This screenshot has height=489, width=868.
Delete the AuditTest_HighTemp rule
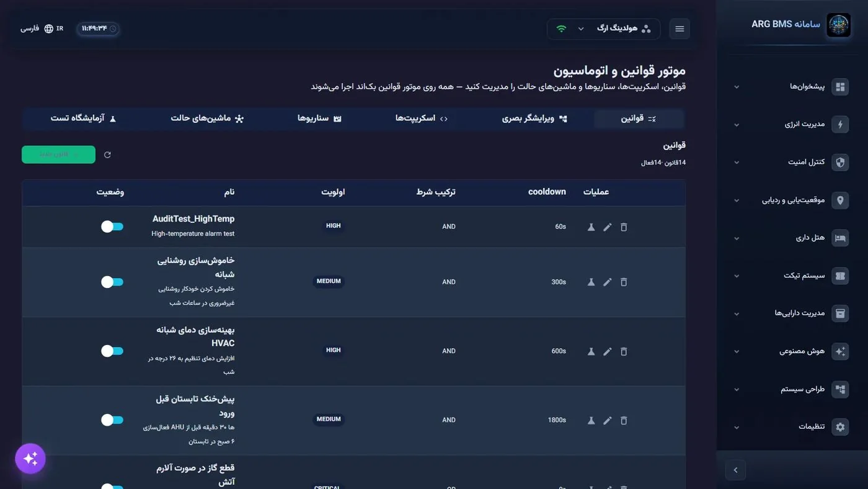pos(624,227)
